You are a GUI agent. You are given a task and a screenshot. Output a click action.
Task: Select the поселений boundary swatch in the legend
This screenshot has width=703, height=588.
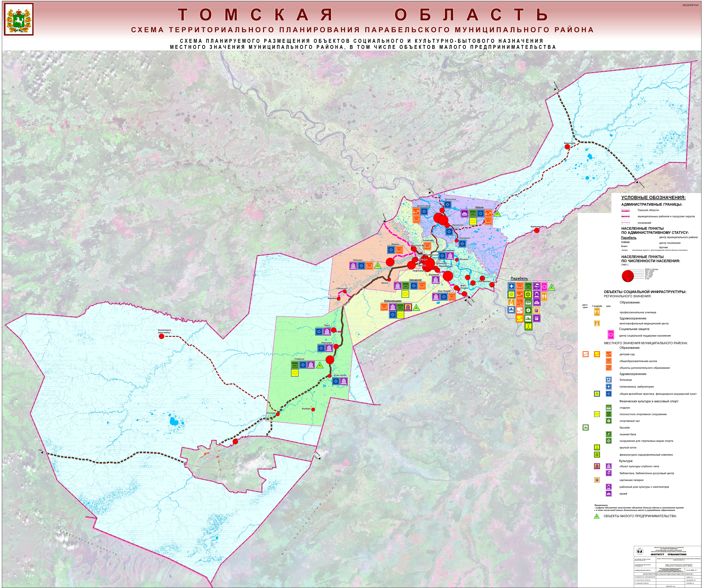point(625,223)
